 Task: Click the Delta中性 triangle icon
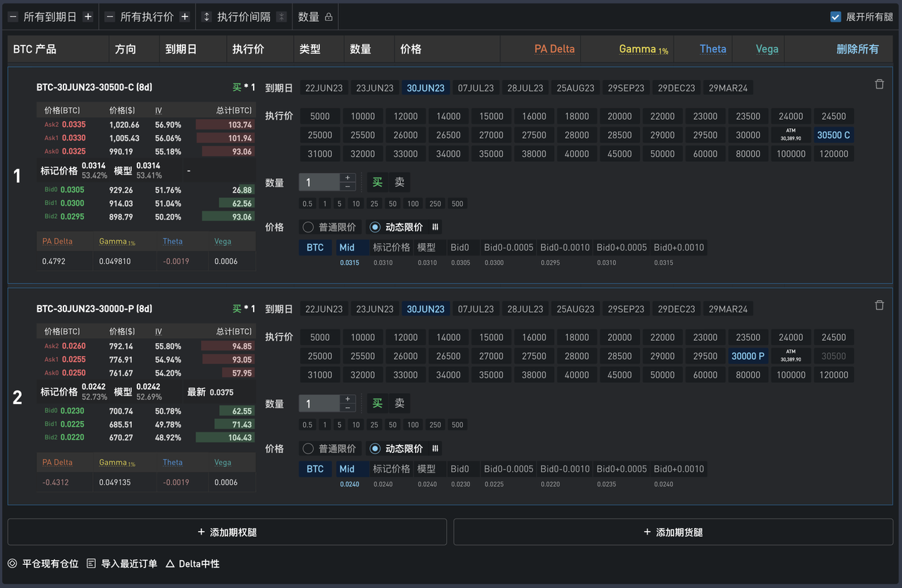click(x=170, y=564)
